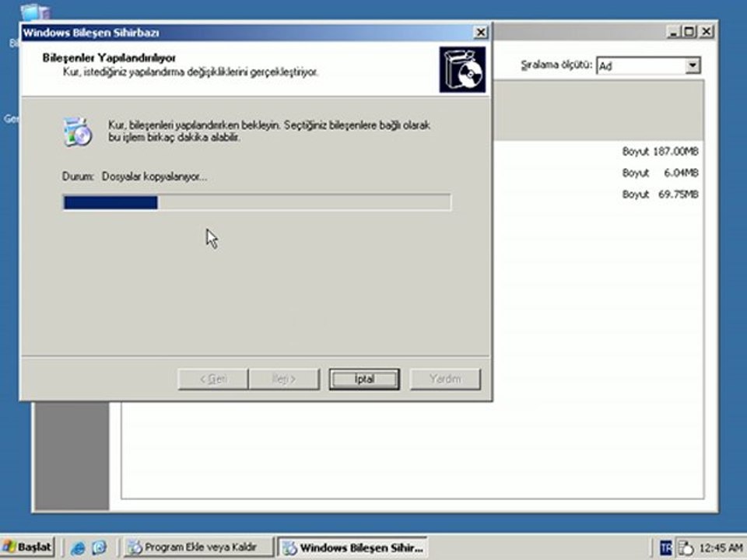This screenshot has height=560, width=747.
Task: Open the Sıralama ölçütü dropdown arrow
Action: point(693,65)
